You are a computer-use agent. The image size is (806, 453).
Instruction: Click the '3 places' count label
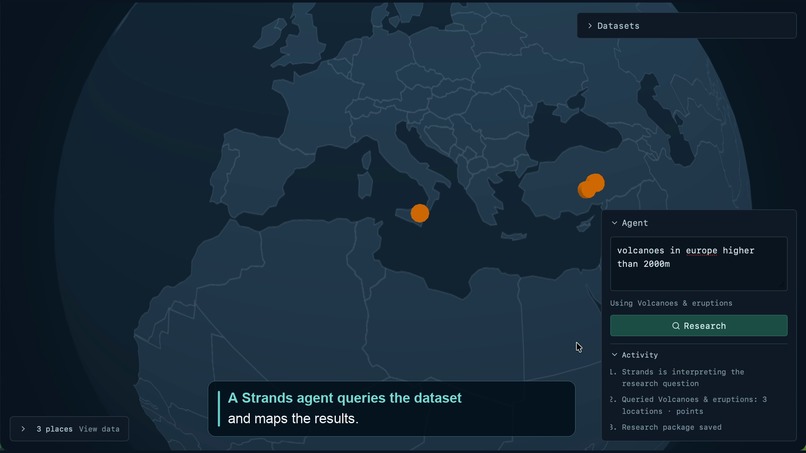pos(54,429)
